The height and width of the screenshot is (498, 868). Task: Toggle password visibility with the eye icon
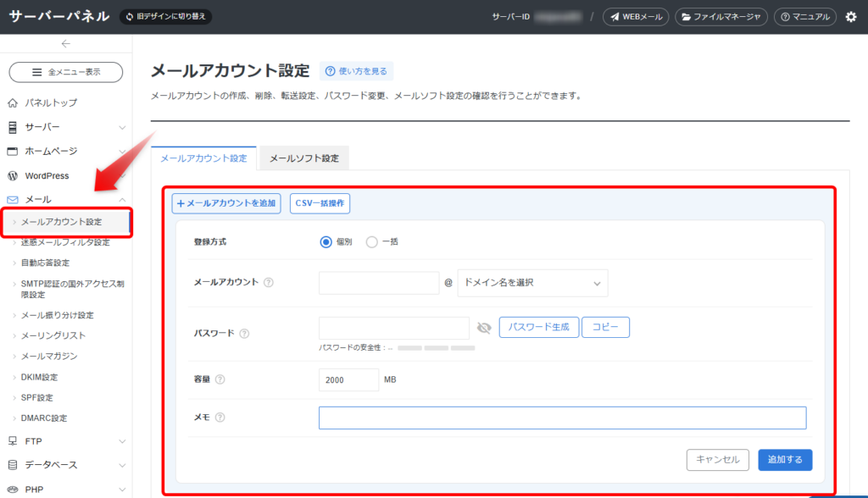(483, 328)
